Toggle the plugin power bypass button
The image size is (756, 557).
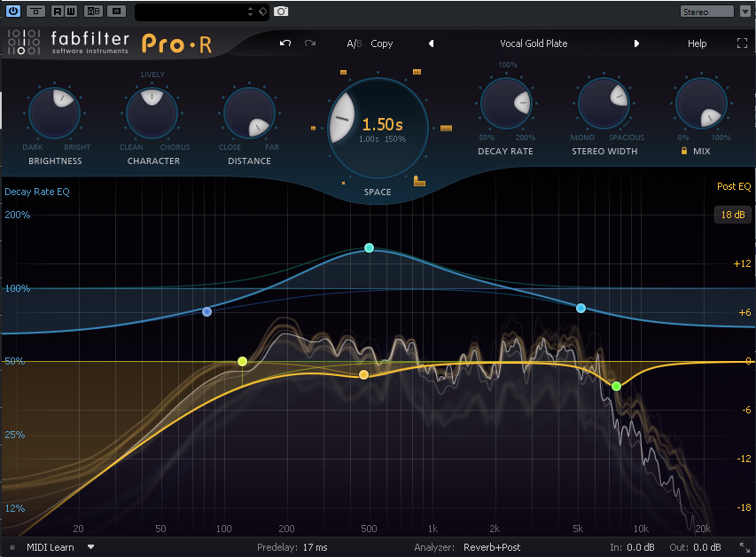coord(13,11)
